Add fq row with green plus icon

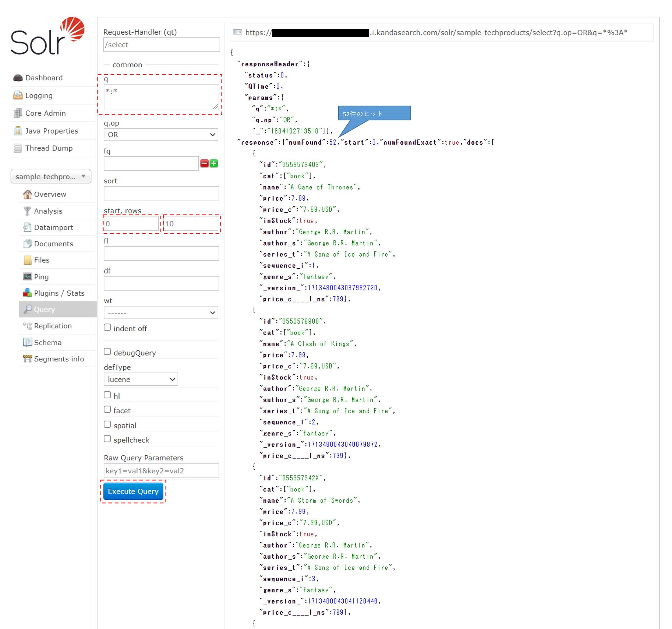tap(214, 163)
